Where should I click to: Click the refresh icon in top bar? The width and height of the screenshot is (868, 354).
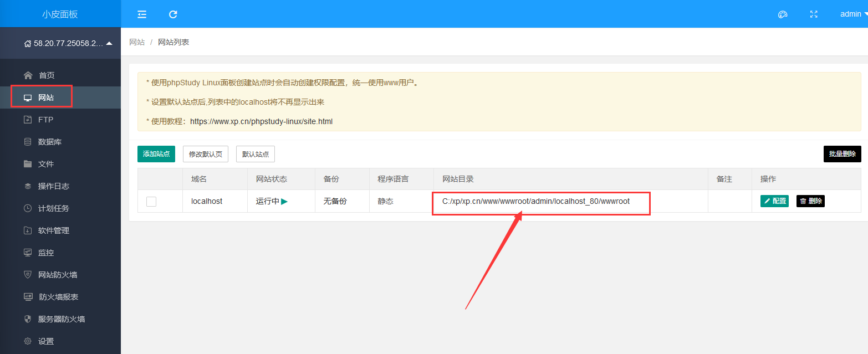coord(173,14)
